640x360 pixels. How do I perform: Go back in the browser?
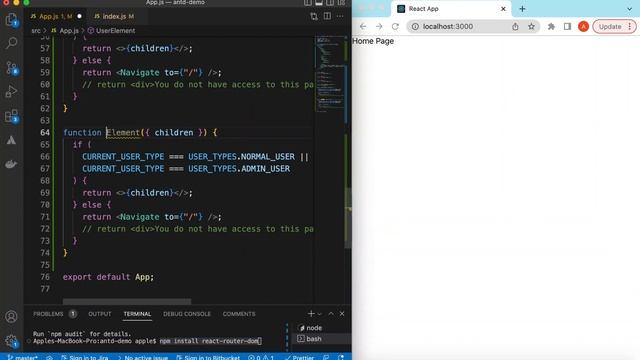pos(363,27)
